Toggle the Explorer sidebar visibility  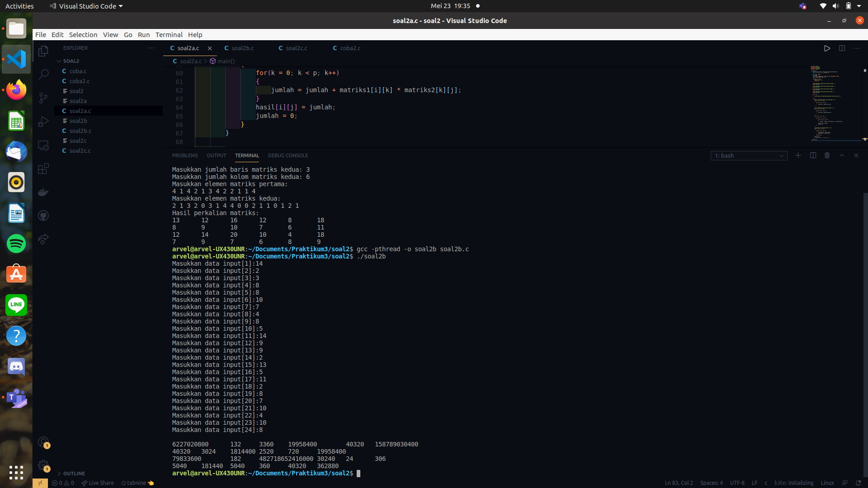43,51
